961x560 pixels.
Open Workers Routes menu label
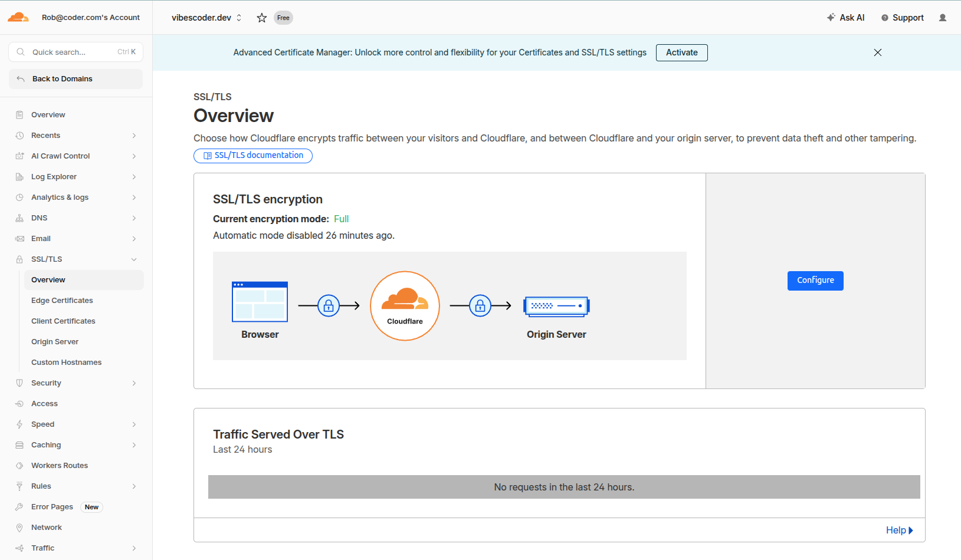click(60, 466)
